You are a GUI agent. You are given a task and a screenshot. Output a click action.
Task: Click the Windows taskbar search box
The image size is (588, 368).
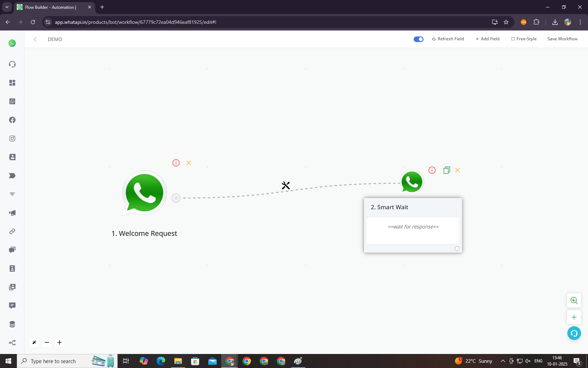67,361
